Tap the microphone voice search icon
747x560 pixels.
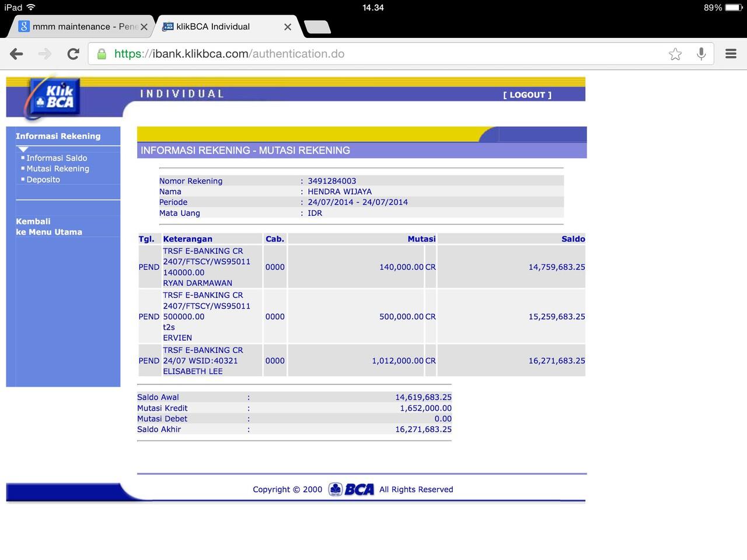tap(701, 54)
